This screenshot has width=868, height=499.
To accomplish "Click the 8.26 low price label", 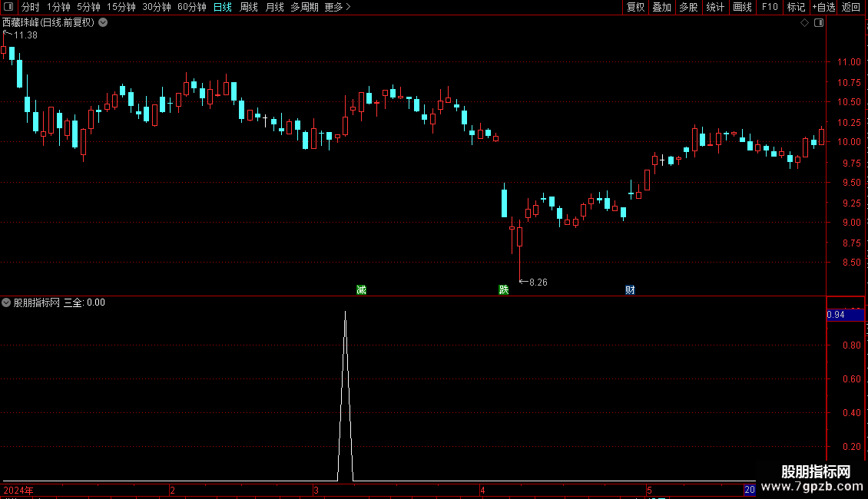I will 538,283.
